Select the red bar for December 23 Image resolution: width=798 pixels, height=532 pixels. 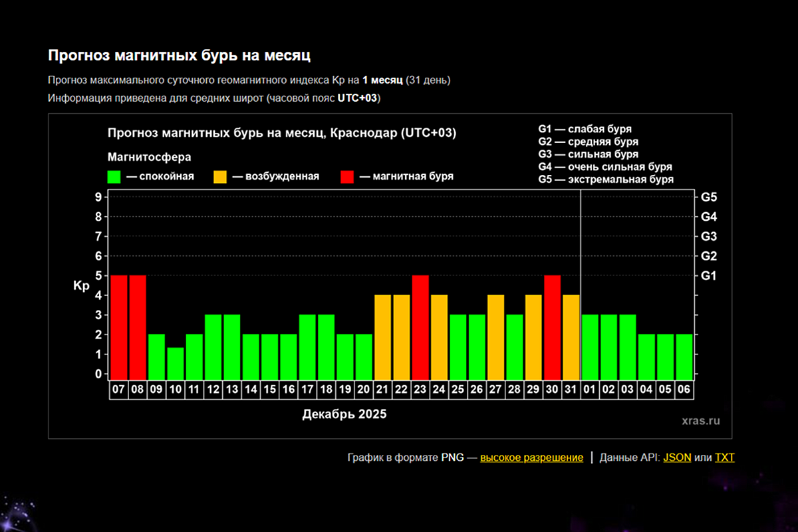tap(420, 327)
